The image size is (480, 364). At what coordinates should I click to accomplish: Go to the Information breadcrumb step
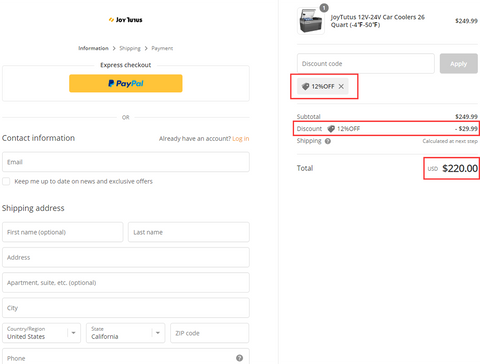[93, 48]
